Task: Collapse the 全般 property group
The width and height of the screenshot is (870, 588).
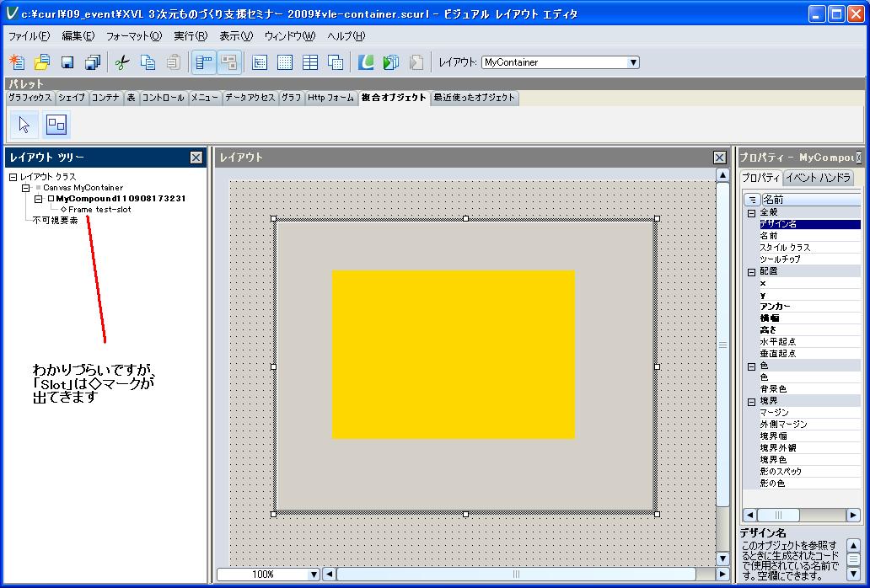Action: 751,213
